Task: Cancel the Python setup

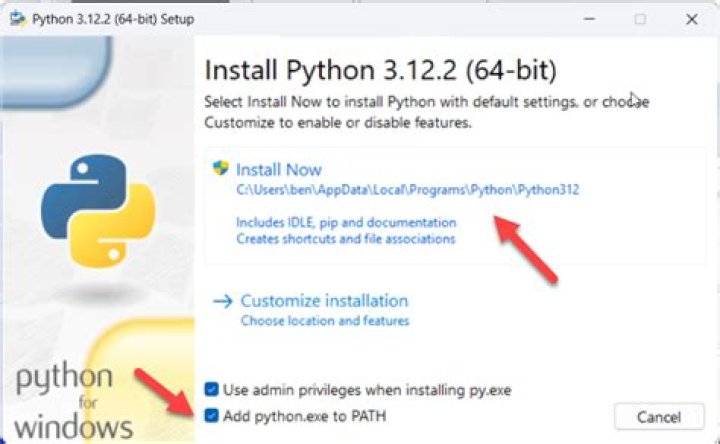Action: click(659, 416)
